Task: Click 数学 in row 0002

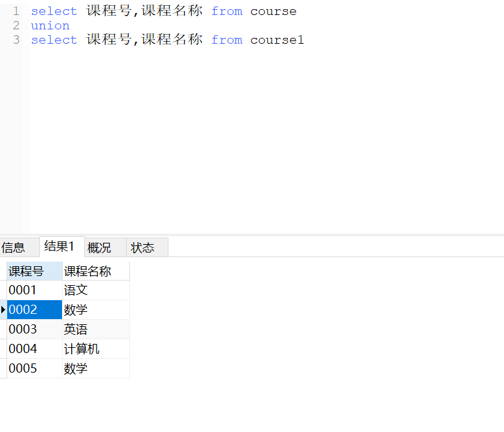Action: (x=96, y=309)
